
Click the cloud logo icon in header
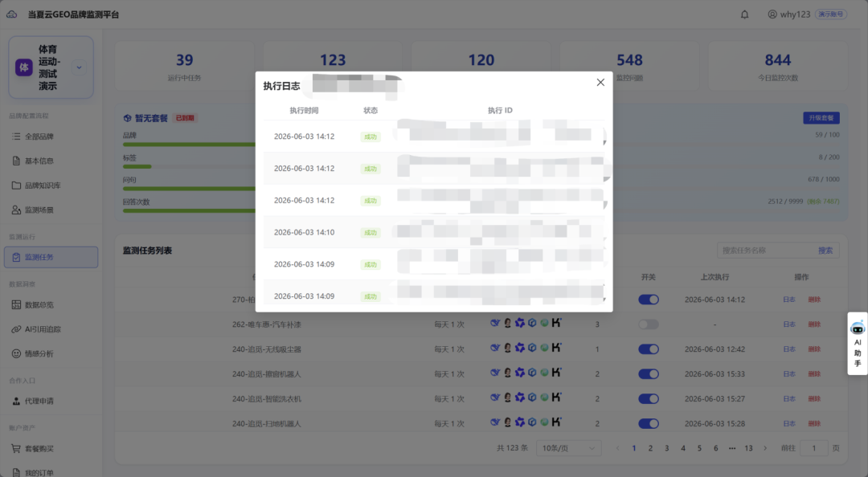tap(11, 14)
